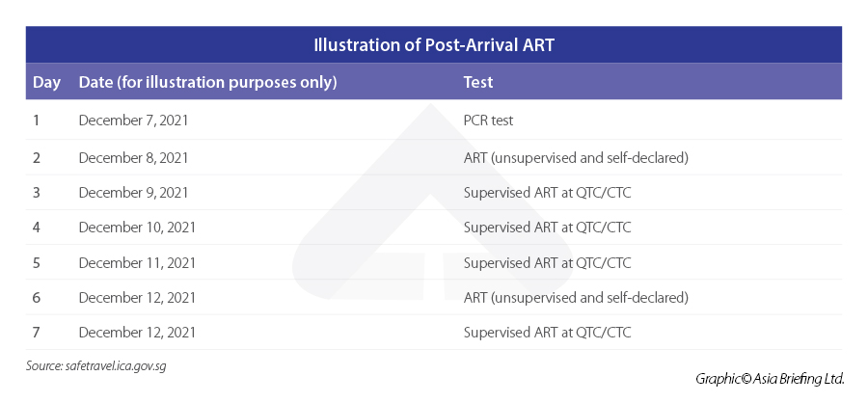Click the "December 7, 2021" date cell

point(133,121)
